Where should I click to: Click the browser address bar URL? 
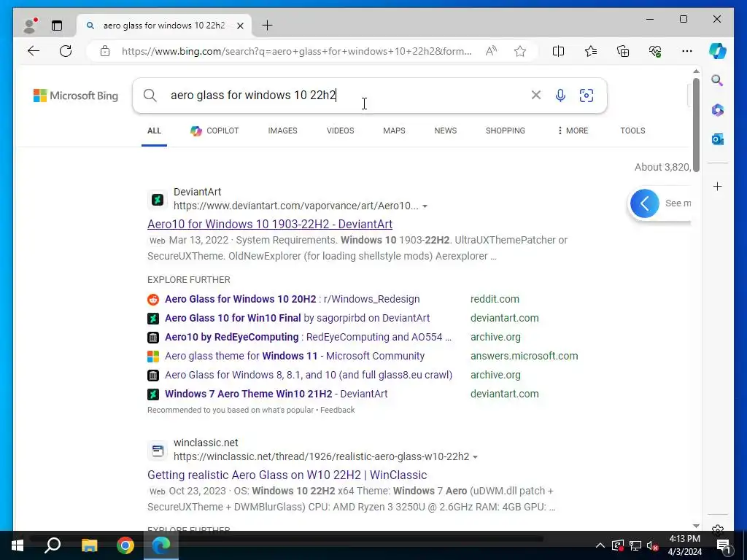296,51
